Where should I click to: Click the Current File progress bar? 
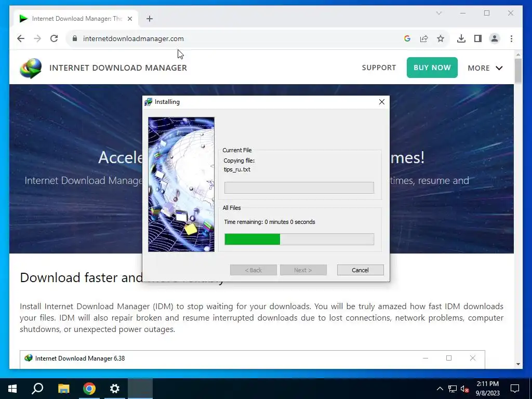299,188
